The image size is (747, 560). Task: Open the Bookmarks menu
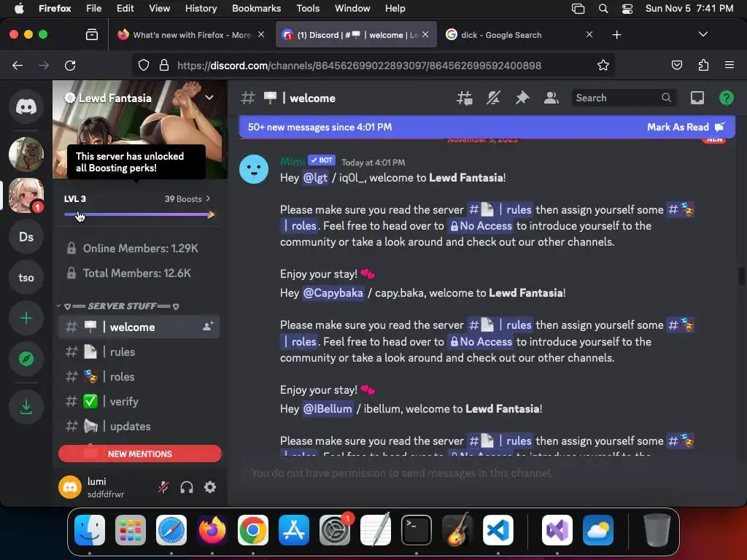(256, 8)
